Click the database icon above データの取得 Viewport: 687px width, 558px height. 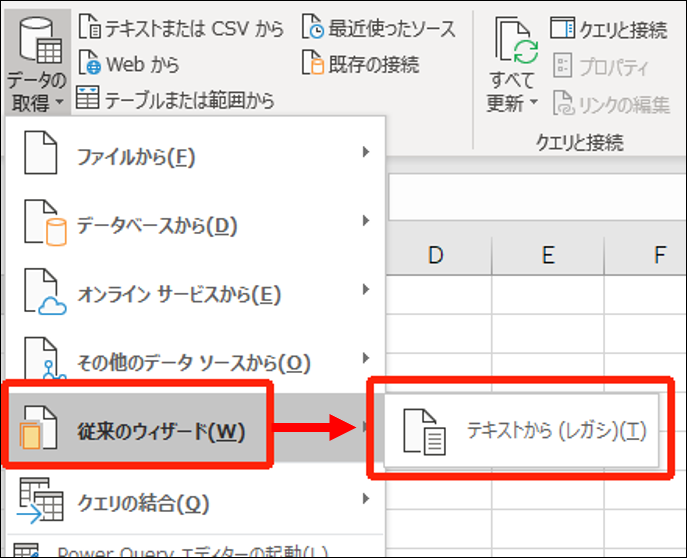pyautogui.click(x=40, y=41)
